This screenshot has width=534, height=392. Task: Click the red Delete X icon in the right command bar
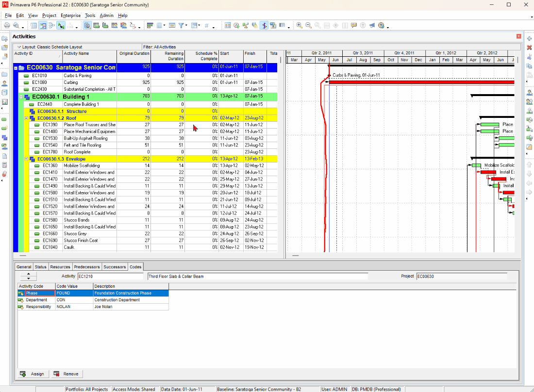529,48
